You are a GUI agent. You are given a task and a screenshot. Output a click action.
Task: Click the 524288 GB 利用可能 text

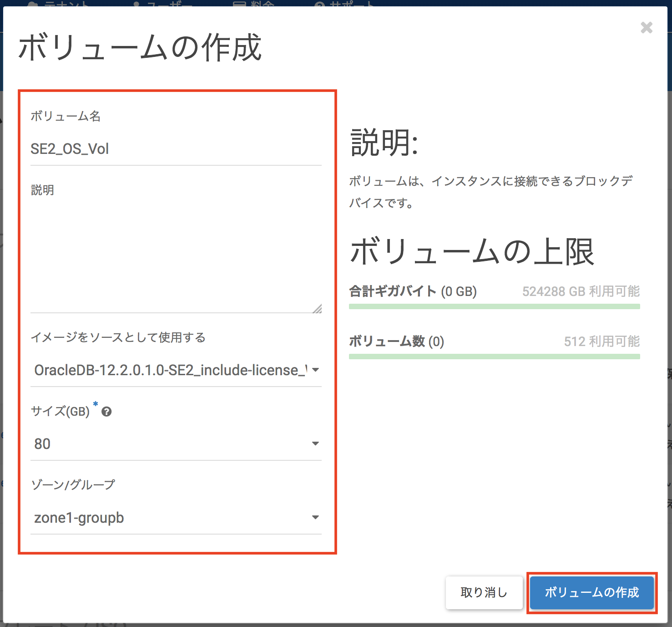(581, 291)
